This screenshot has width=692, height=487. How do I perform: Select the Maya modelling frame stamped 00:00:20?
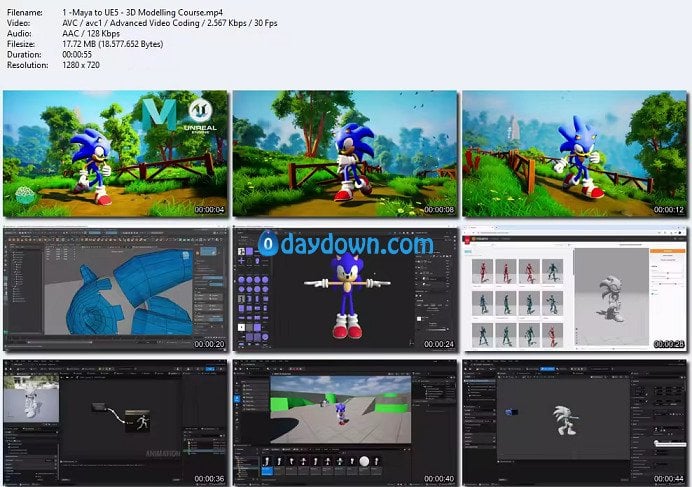click(116, 289)
